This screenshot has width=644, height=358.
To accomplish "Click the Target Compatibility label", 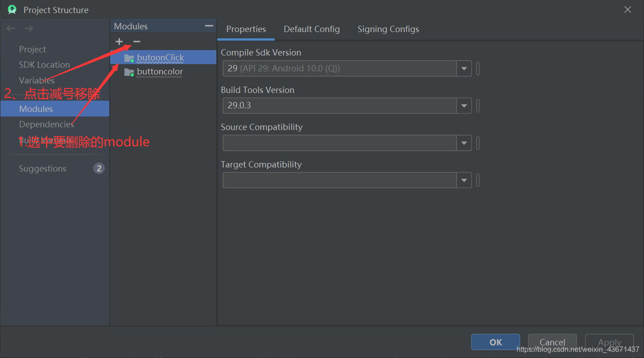I will pos(261,164).
